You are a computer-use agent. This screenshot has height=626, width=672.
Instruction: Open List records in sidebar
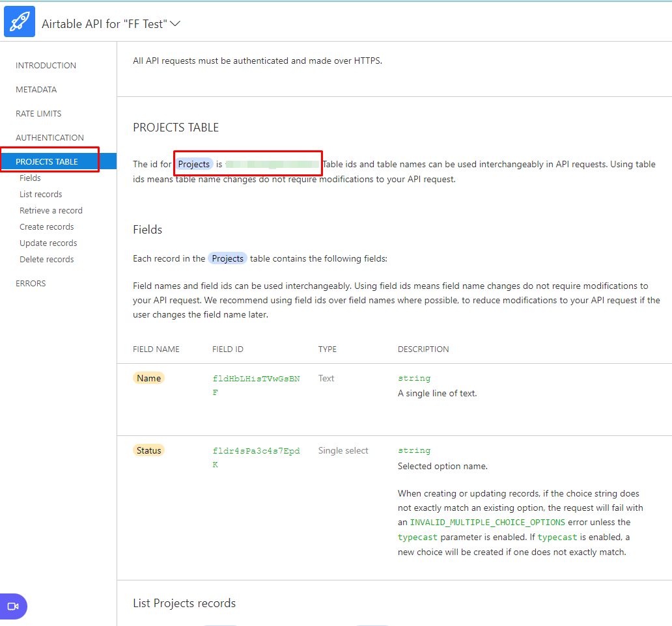[x=41, y=195]
